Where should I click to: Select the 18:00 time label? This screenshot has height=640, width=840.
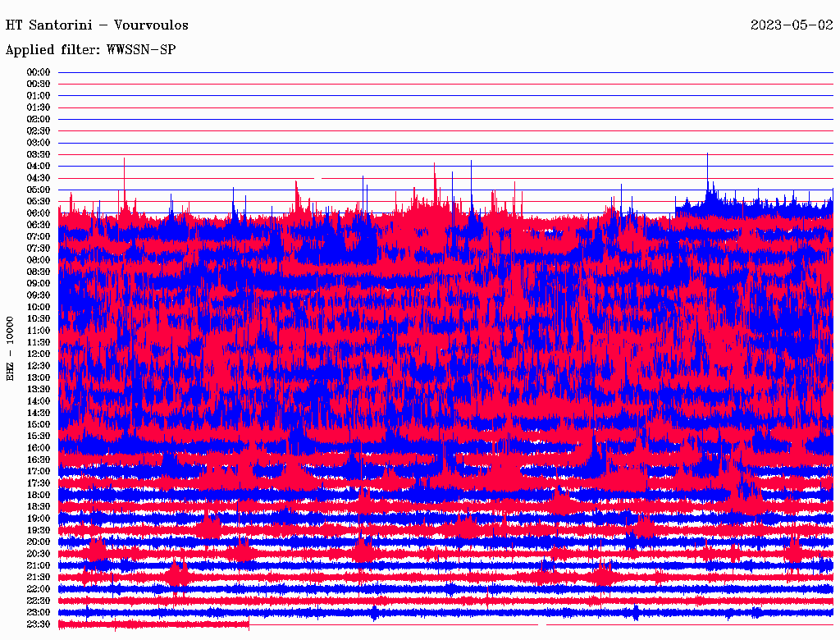[x=39, y=495]
